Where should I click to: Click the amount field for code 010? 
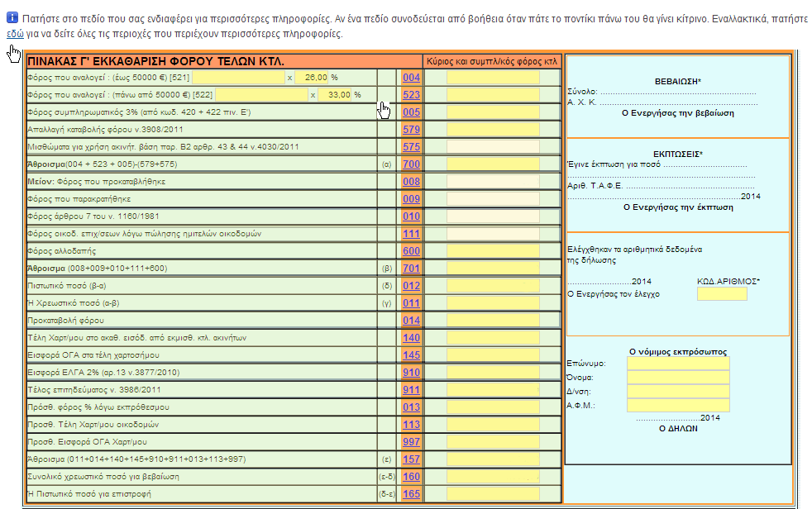click(493, 216)
